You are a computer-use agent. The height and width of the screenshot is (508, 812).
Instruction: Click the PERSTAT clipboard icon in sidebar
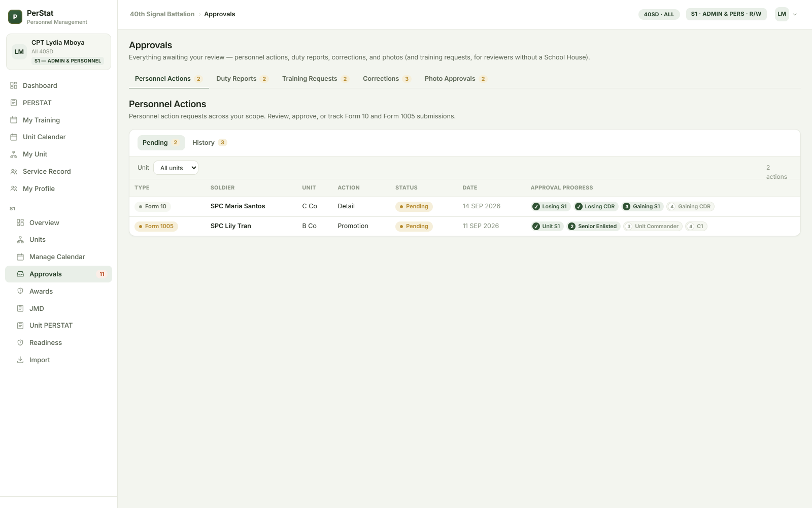coord(14,103)
